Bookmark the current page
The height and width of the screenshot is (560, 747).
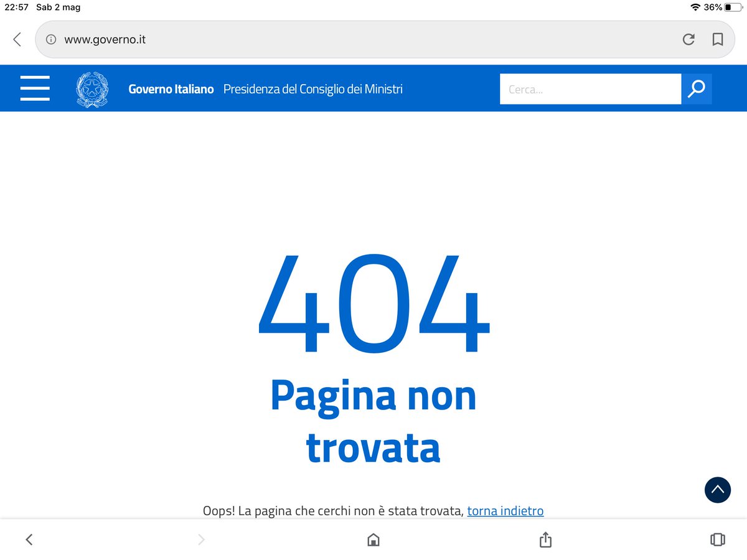(x=718, y=39)
